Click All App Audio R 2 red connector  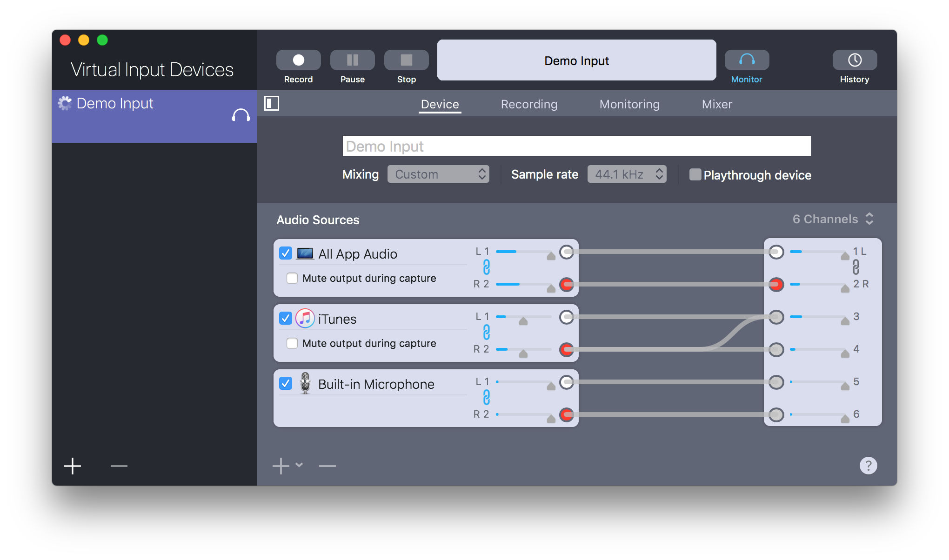[566, 285]
